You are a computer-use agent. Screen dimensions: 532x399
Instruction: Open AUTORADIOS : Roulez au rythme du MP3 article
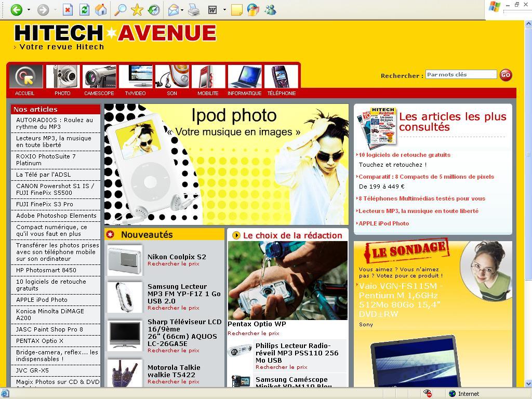point(56,124)
